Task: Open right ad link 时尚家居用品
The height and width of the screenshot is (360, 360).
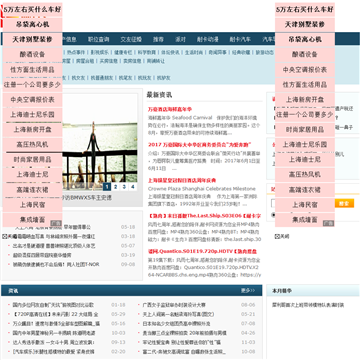Action: tap(305, 129)
